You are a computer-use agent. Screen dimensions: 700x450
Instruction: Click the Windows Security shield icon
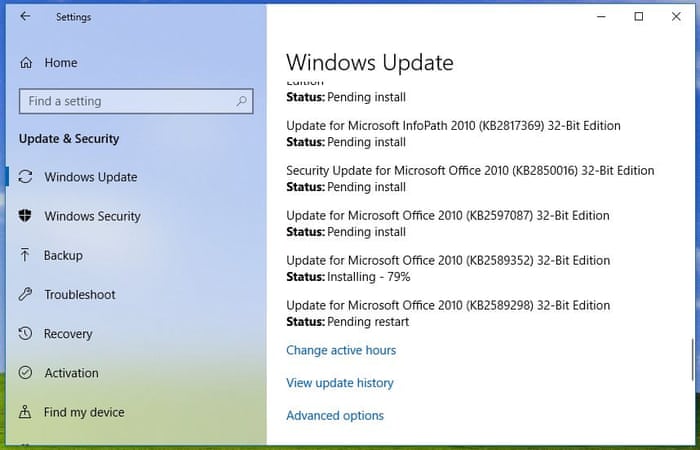point(26,216)
